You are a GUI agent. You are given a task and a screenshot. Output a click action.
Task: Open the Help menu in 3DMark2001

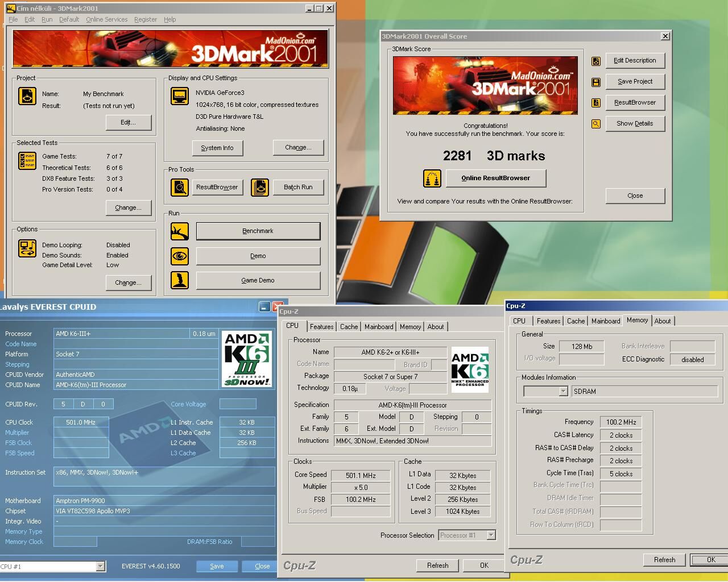170,19
